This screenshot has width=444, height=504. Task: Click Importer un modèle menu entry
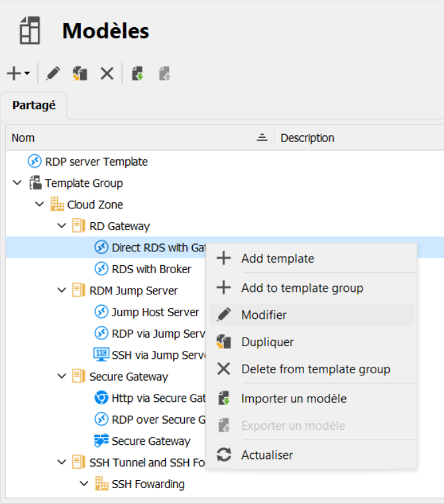[294, 399]
